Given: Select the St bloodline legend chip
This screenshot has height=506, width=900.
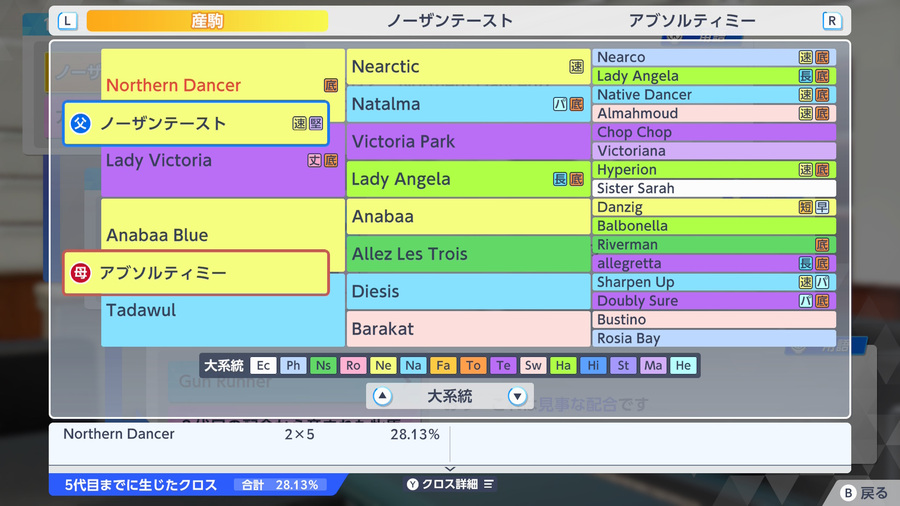Looking at the screenshot, I should [623, 365].
